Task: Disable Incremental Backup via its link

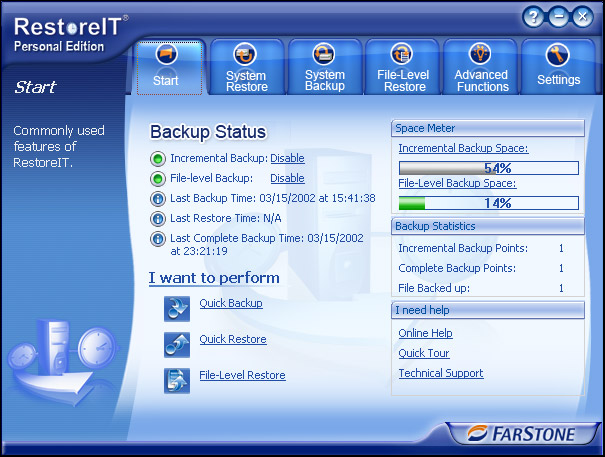Action: pos(287,158)
